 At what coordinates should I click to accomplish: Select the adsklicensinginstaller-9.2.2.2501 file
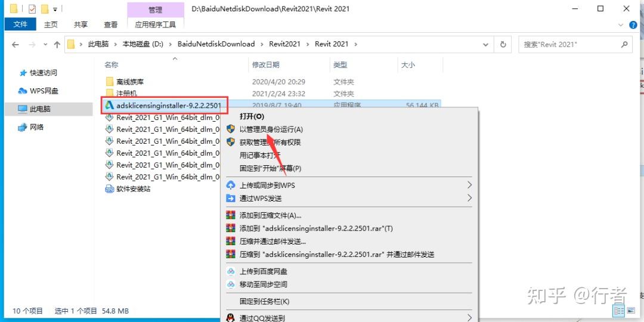pos(165,105)
